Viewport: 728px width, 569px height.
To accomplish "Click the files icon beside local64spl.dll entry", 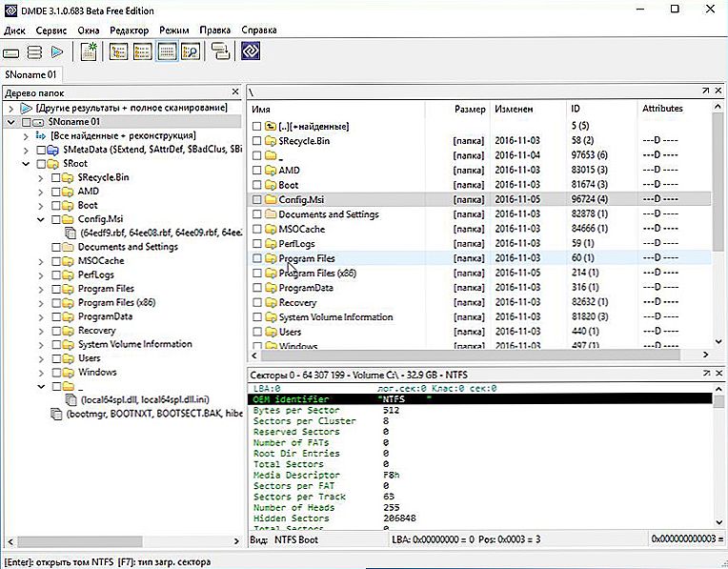I will [71, 400].
